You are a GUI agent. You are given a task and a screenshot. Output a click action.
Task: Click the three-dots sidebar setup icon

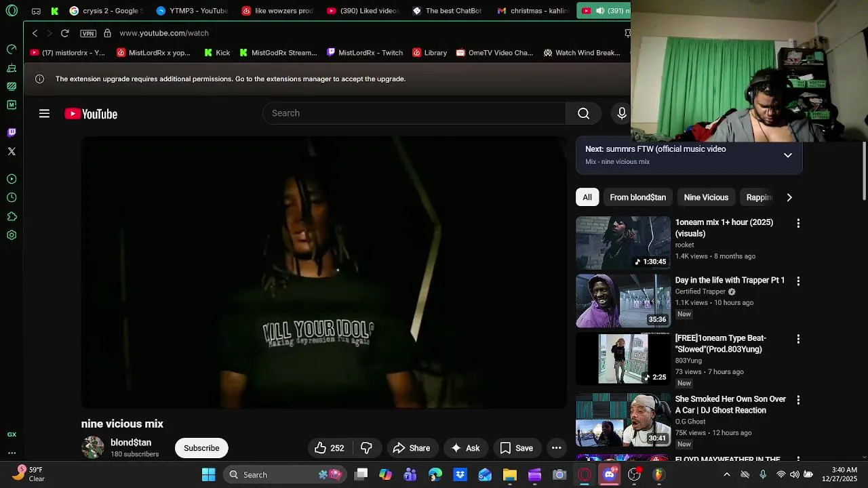click(x=12, y=453)
